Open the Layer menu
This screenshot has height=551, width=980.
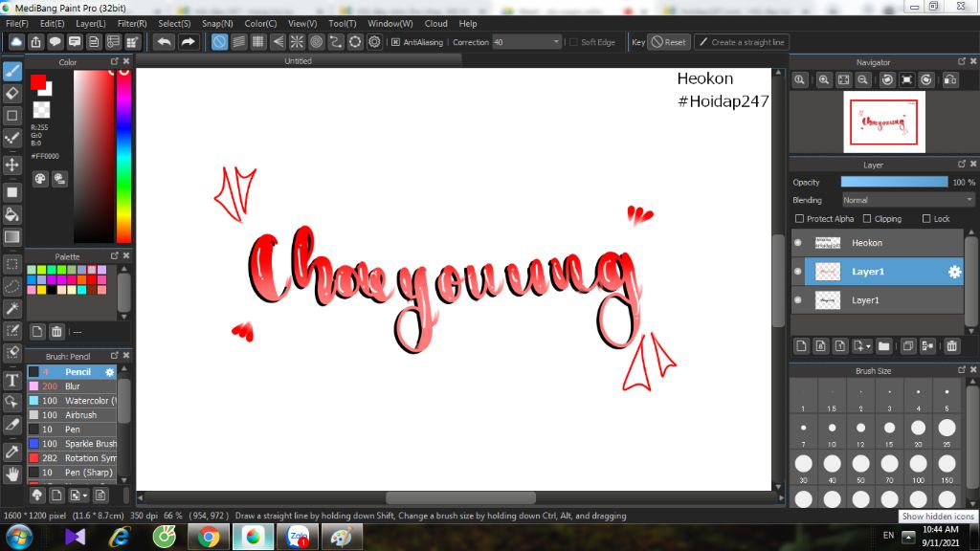(x=91, y=24)
